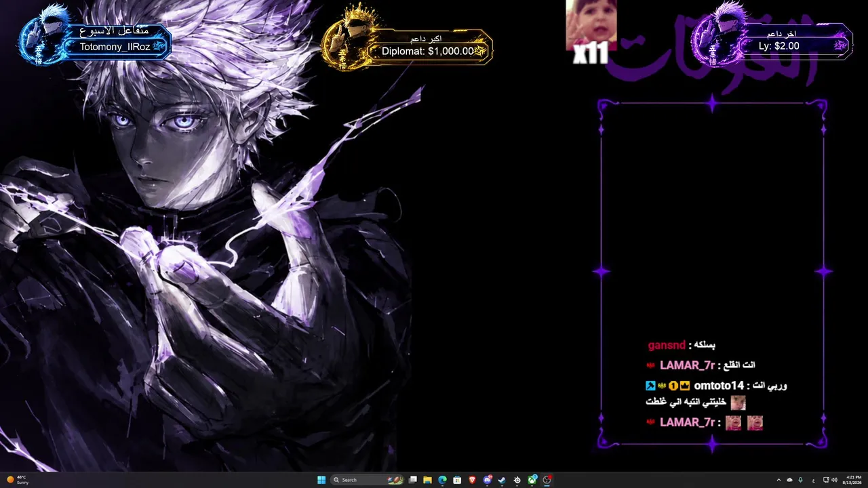This screenshot has width=868, height=488.
Task: Open volume control from the tray
Action: pyautogui.click(x=834, y=480)
